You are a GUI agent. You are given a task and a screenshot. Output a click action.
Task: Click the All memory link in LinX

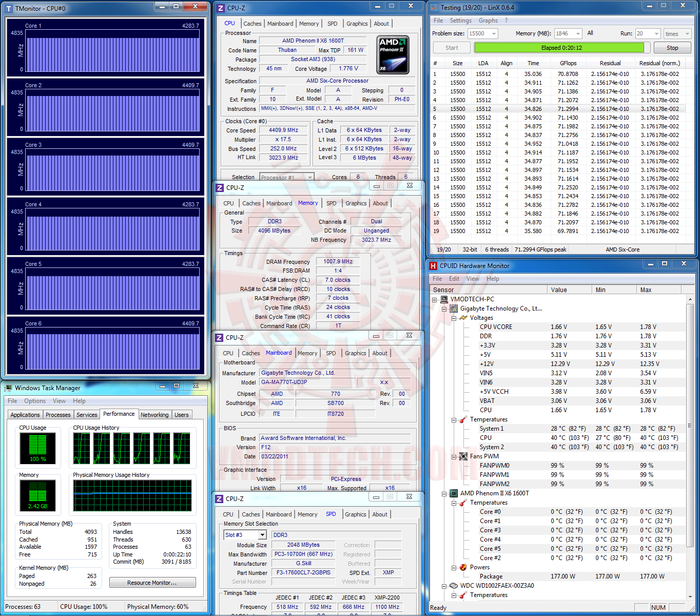click(x=590, y=33)
